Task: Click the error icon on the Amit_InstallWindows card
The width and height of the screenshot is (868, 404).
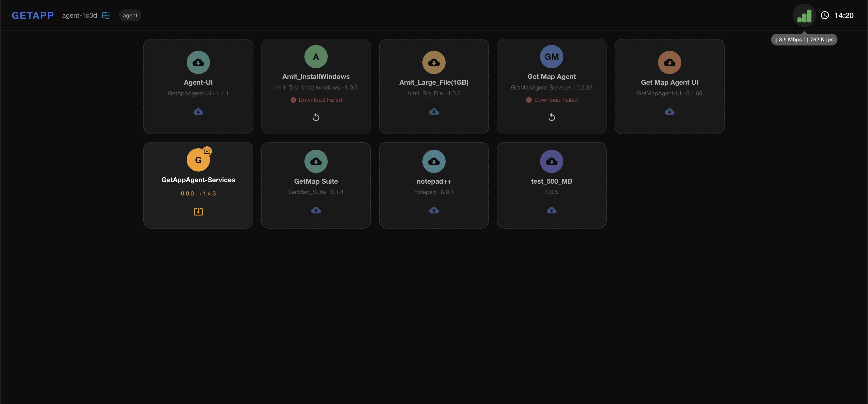Action: 293,100
